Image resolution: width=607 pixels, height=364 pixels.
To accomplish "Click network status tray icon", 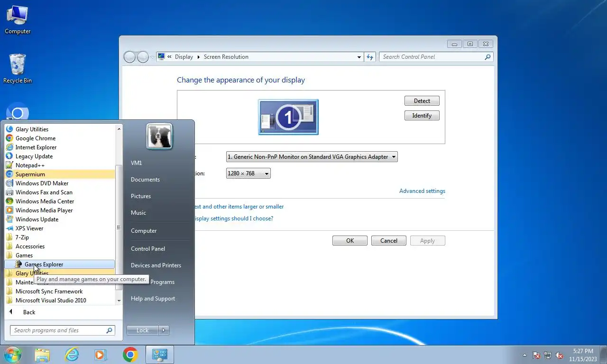I will point(548,355).
